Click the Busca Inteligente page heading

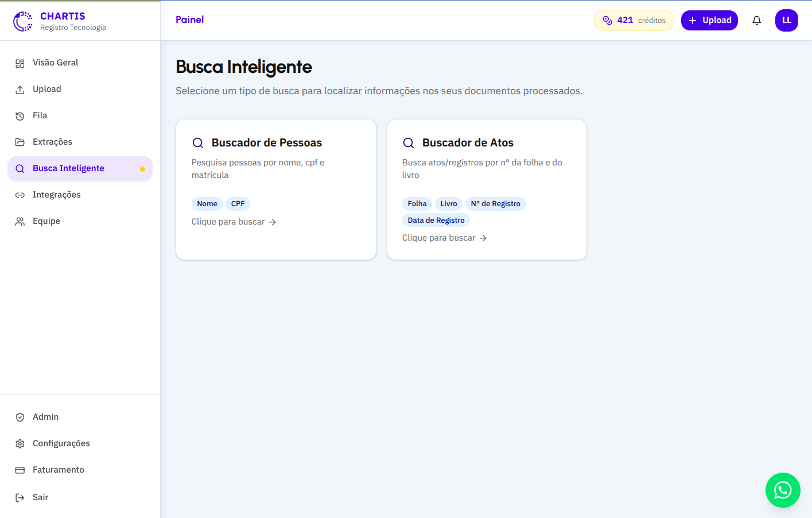(244, 67)
